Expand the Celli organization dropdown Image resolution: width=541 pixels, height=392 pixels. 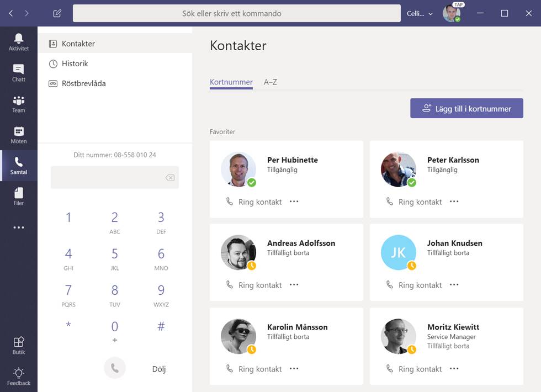pyautogui.click(x=420, y=13)
